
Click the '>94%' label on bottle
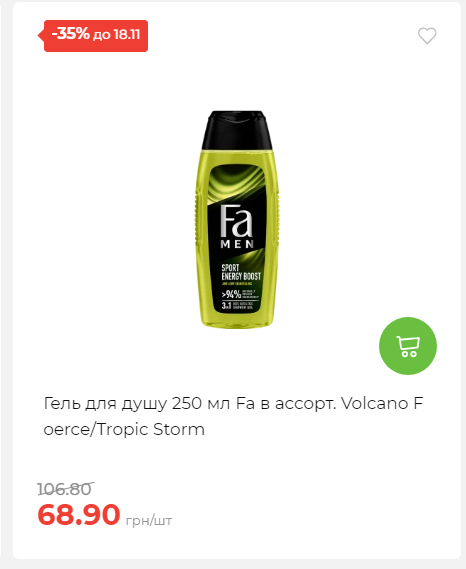[x=232, y=294]
